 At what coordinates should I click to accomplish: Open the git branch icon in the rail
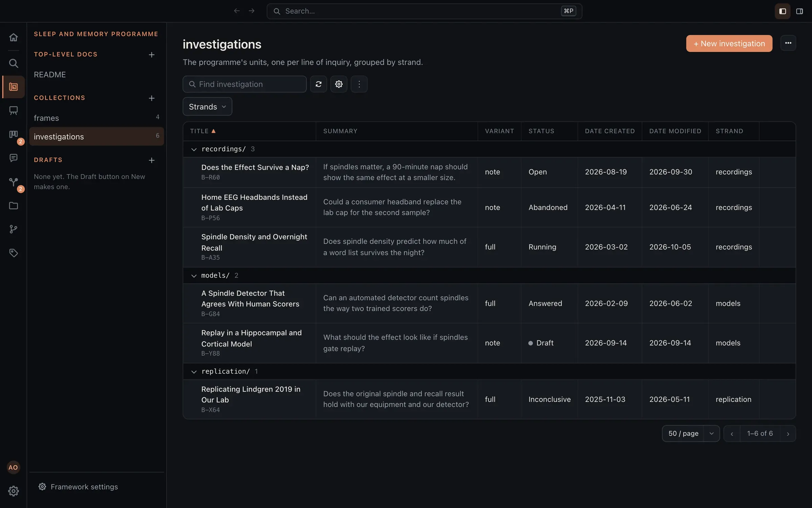pyautogui.click(x=13, y=229)
